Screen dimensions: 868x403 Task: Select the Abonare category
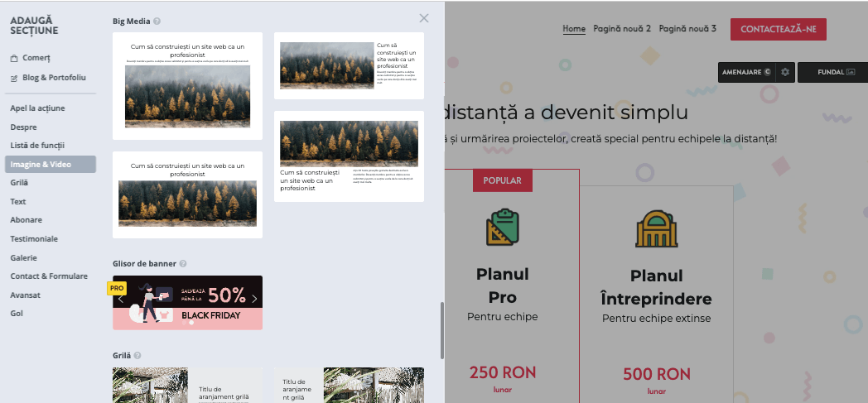coord(26,220)
